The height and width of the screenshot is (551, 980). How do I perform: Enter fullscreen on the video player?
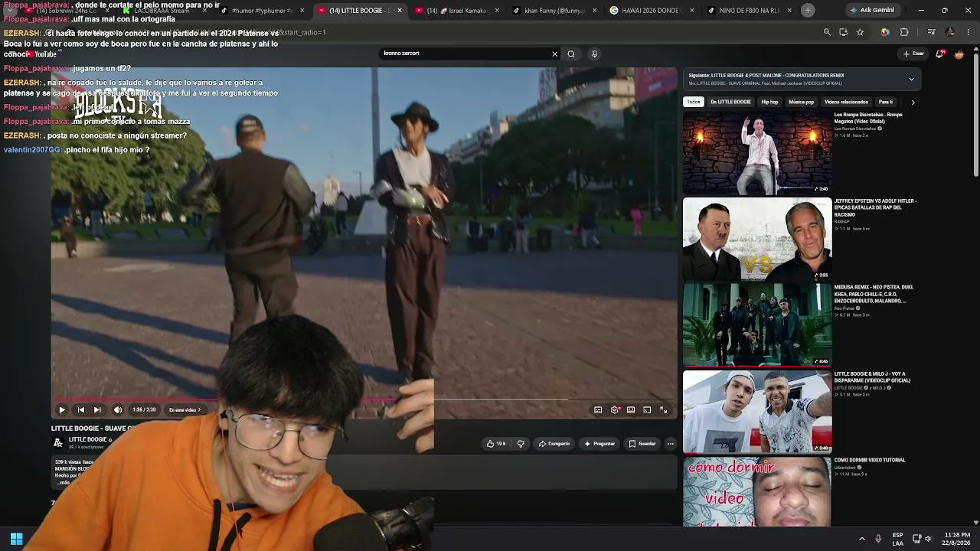click(x=664, y=410)
